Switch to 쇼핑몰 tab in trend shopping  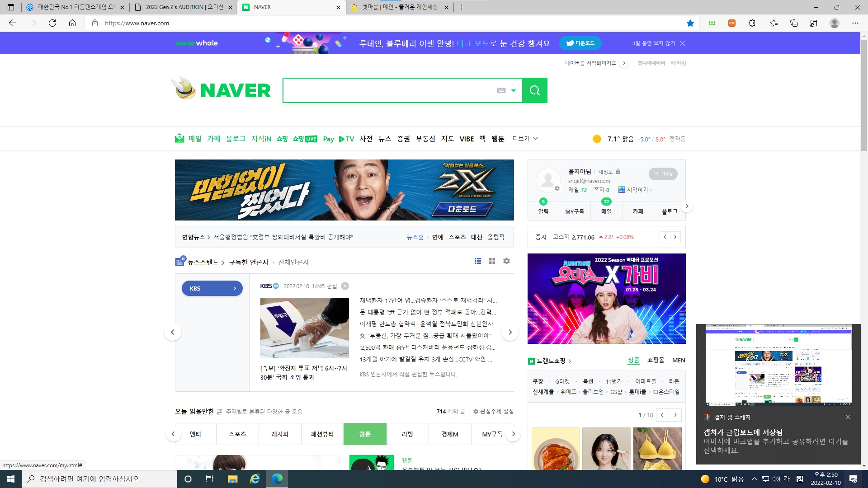(x=656, y=360)
